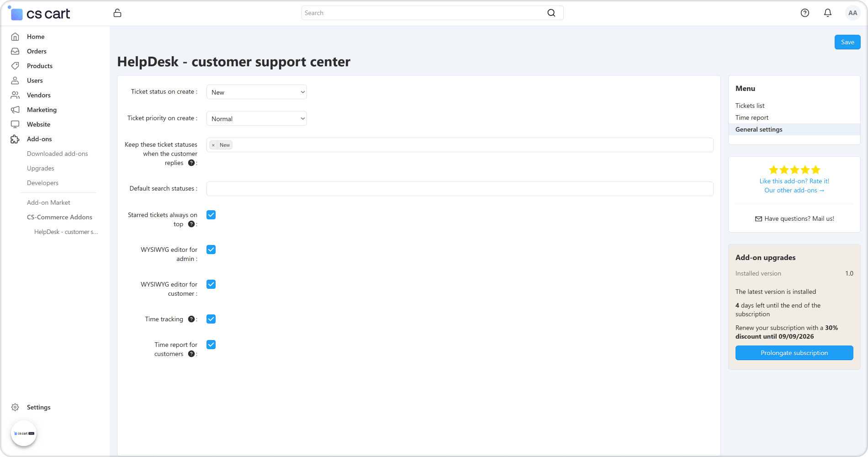Viewport: 868px width, 457px height.
Task: Open Ticket priority on create dropdown
Action: [x=257, y=118]
